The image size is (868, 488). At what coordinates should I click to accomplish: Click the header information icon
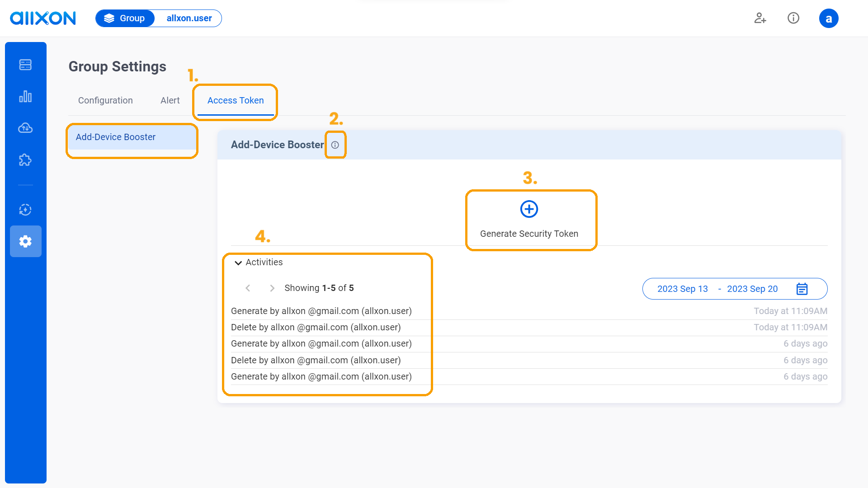tap(793, 18)
